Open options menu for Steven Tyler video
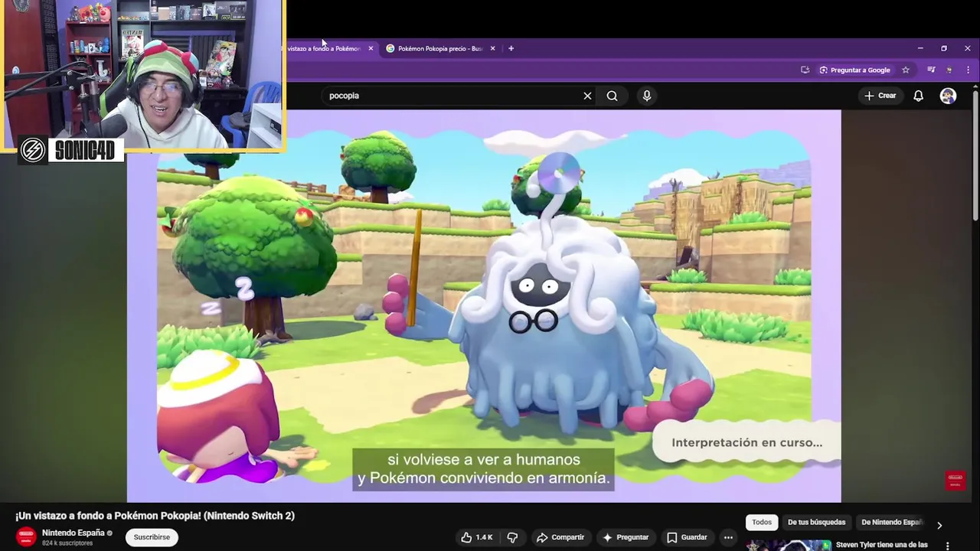Image resolution: width=980 pixels, height=551 pixels. click(948, 546)
